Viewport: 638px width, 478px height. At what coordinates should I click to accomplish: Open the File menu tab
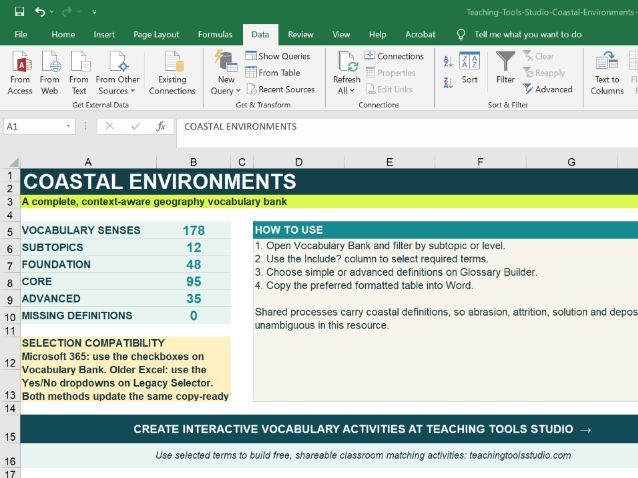click(21, 35)
